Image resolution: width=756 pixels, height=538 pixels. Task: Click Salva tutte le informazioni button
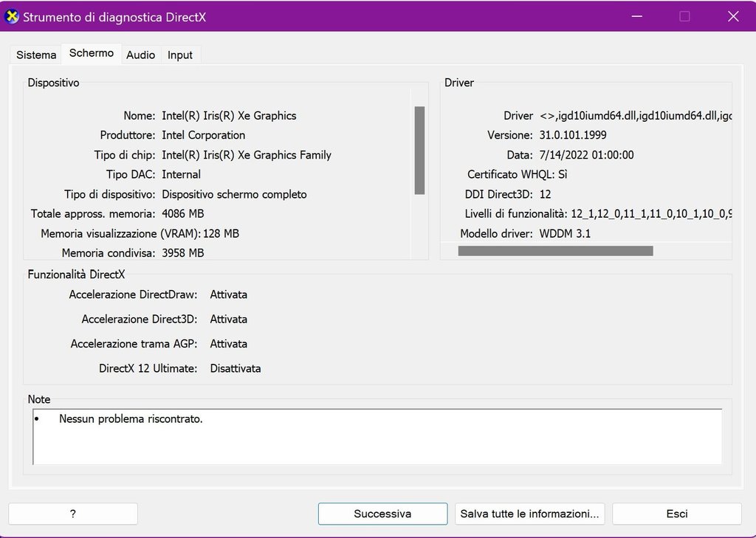click(529, 514)
